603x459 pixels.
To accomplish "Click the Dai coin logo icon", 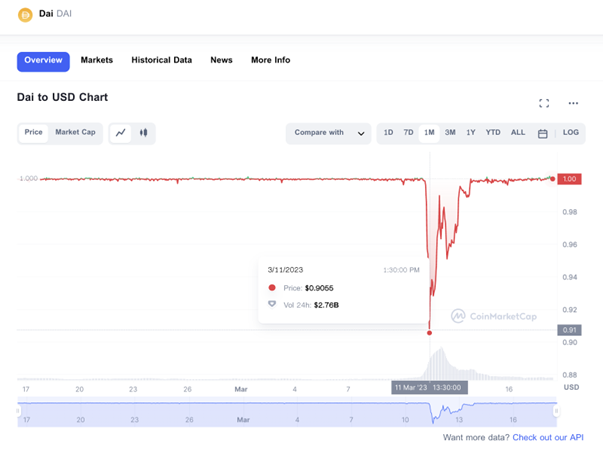I will [26, 14].
